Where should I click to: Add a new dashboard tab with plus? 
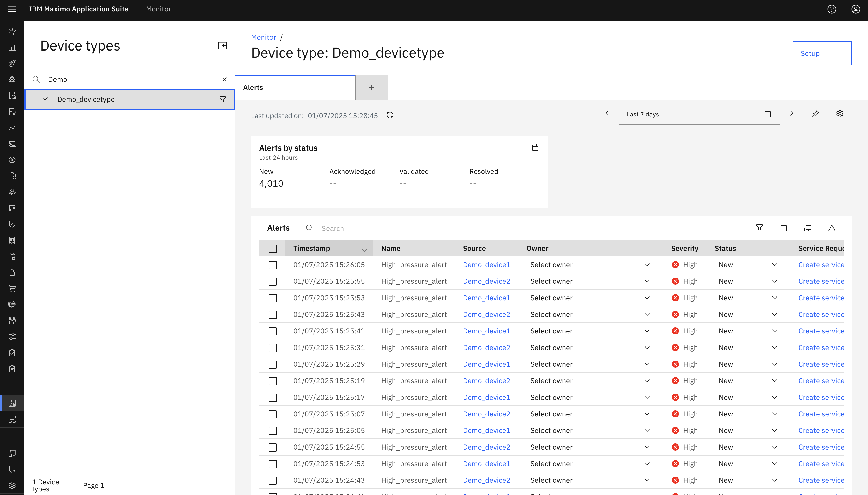(371, 87)
